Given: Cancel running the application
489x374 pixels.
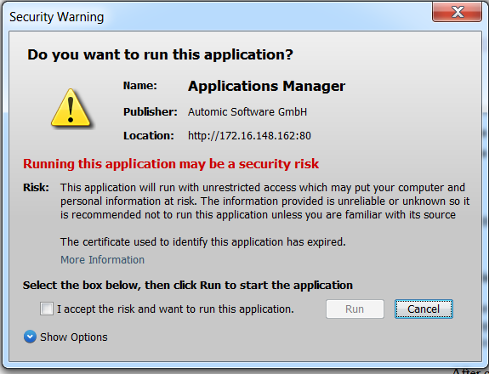Looking at the screenshot, I should 424,309.
